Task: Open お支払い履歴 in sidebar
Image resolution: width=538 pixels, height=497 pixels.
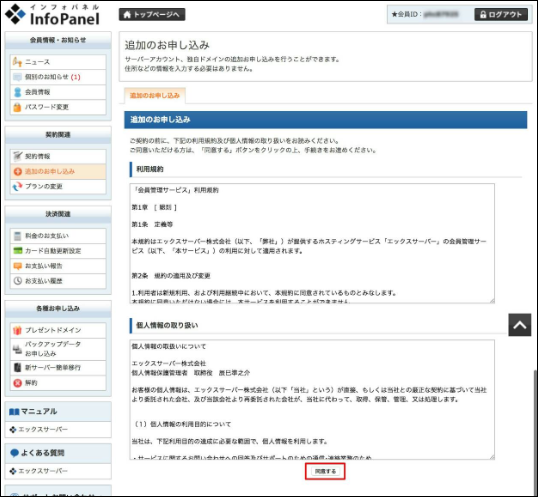Action: pos(58,281)
